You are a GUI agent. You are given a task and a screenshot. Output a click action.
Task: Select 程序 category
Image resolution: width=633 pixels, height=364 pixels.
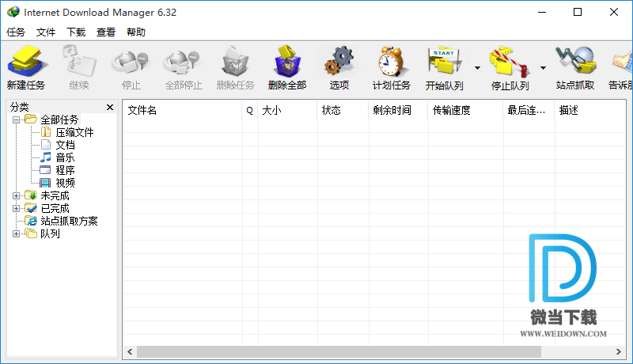(x=65, y=170)
